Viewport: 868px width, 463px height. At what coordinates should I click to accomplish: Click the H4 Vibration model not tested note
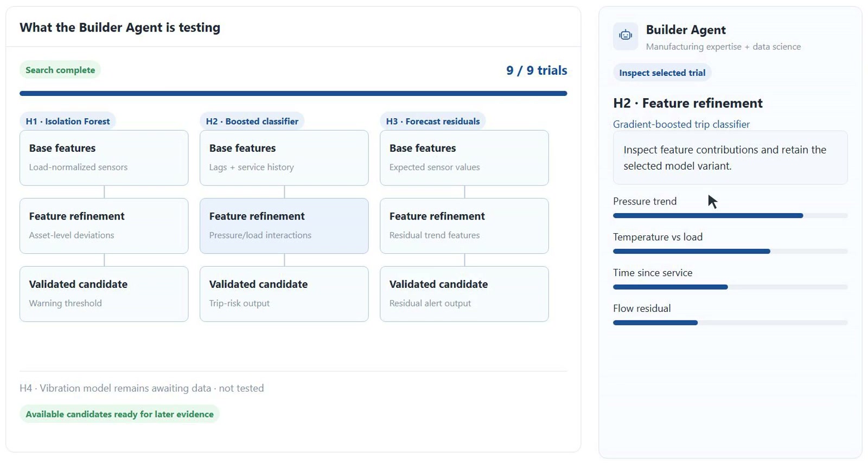point(142,388)
